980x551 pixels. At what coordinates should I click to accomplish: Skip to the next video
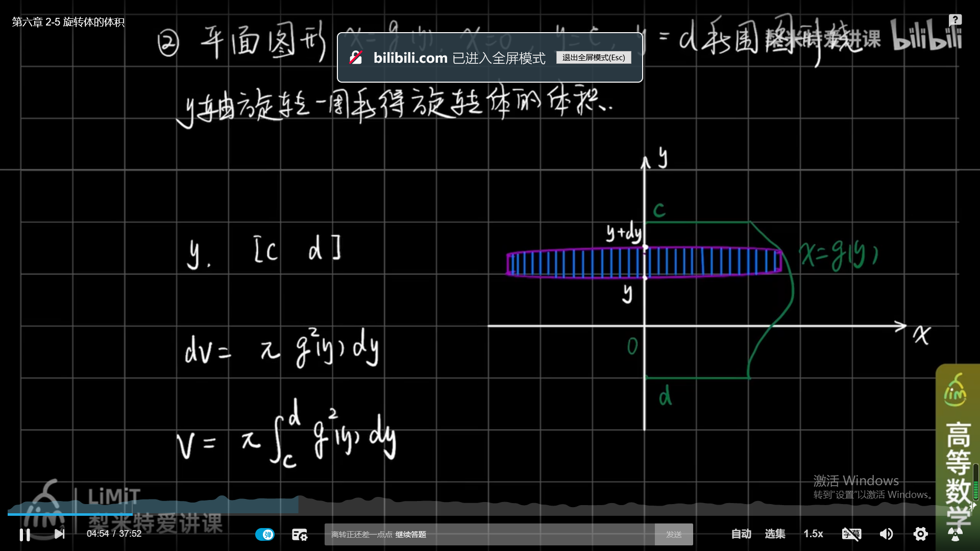coord(60,534)
